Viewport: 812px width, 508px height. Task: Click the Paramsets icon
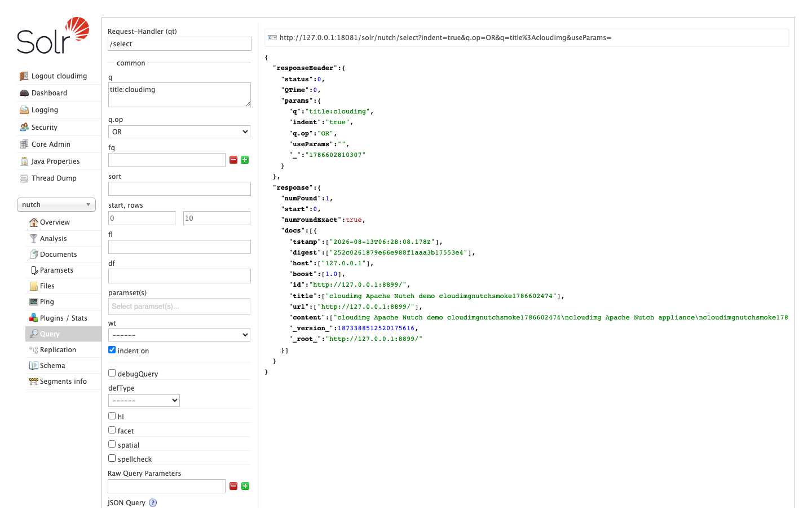pyautogui.click(x=34, y=270)
